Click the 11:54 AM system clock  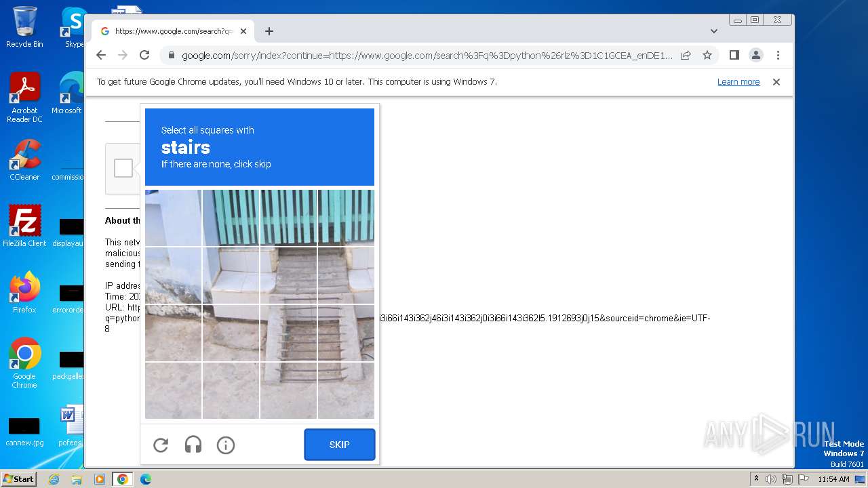(x=833, y=479)
